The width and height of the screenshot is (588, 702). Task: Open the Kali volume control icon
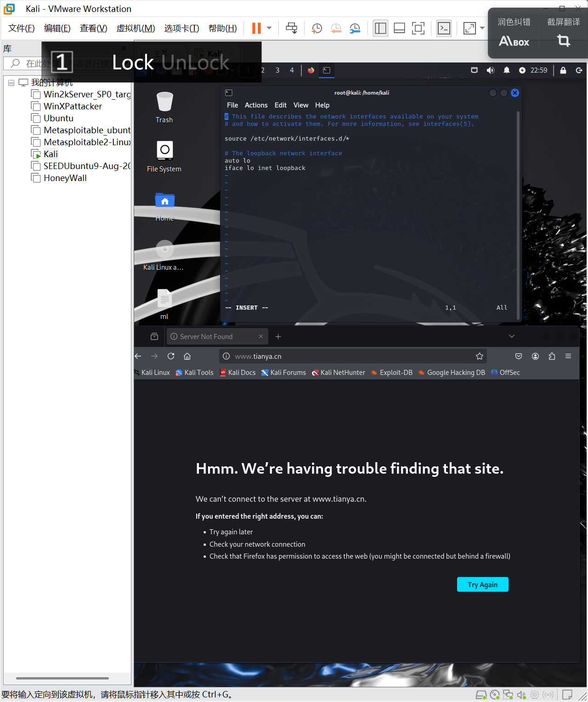point(491,70)
